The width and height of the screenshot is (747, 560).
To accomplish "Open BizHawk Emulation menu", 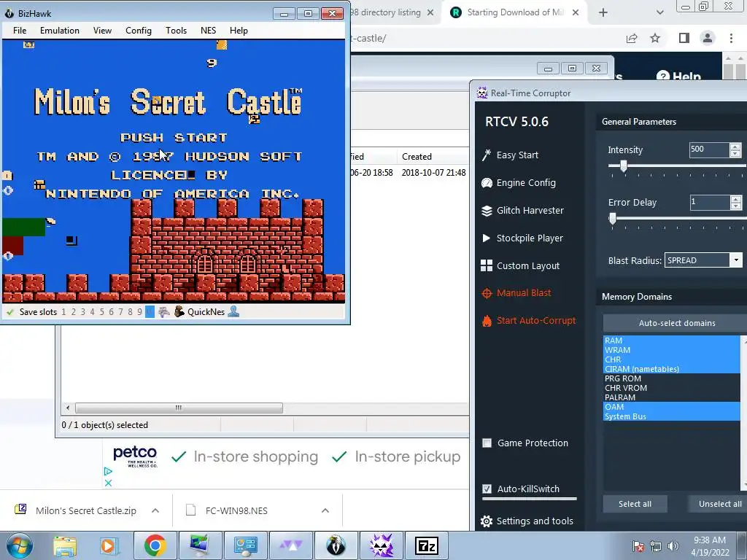I will click(x=60, y=31).
